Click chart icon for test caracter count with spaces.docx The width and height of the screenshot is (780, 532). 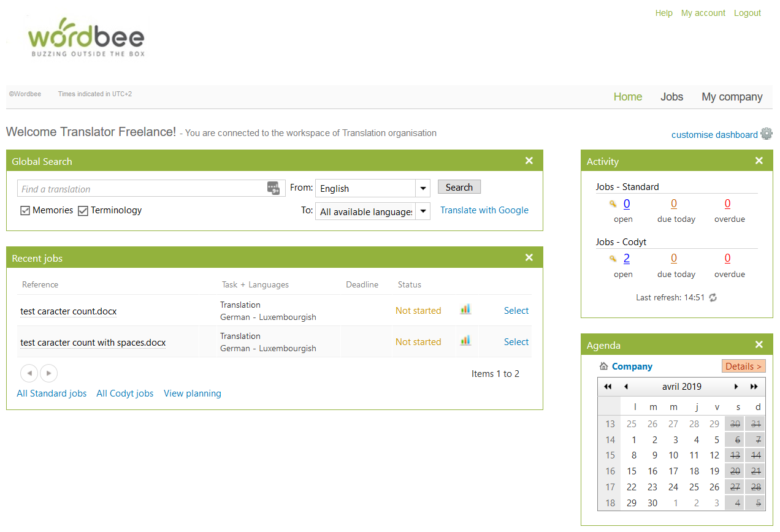465,341
